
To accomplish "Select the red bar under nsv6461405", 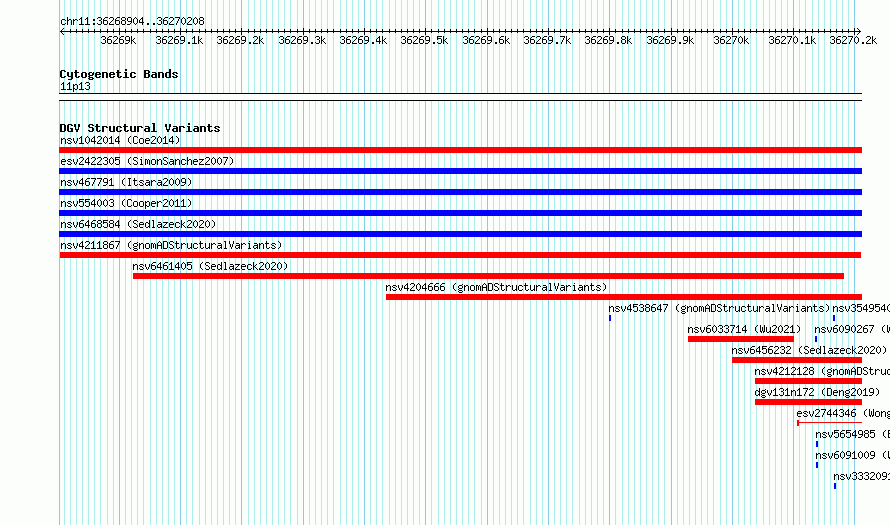I will 488,276.
